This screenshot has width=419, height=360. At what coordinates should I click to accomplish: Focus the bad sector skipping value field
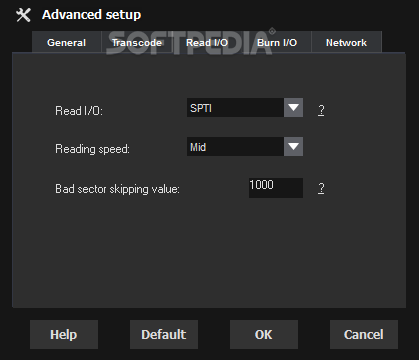(x=276, y=188)
